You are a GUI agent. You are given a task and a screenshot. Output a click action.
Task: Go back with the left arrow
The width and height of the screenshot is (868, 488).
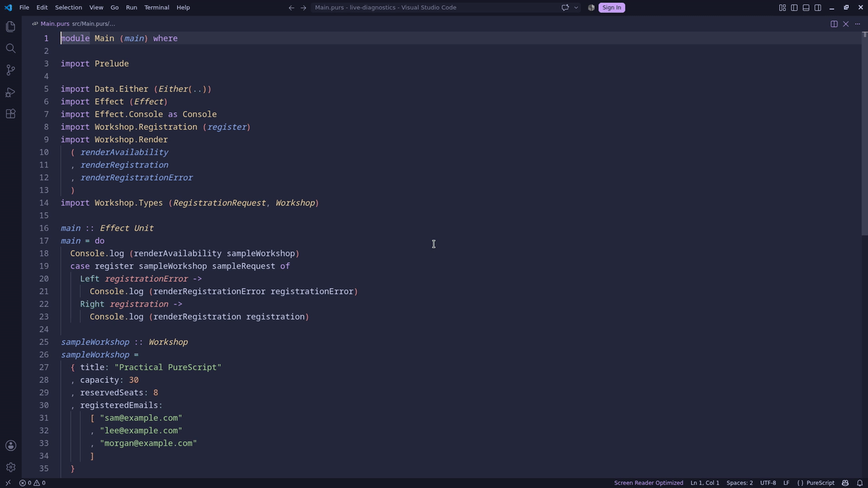[291, 7]
